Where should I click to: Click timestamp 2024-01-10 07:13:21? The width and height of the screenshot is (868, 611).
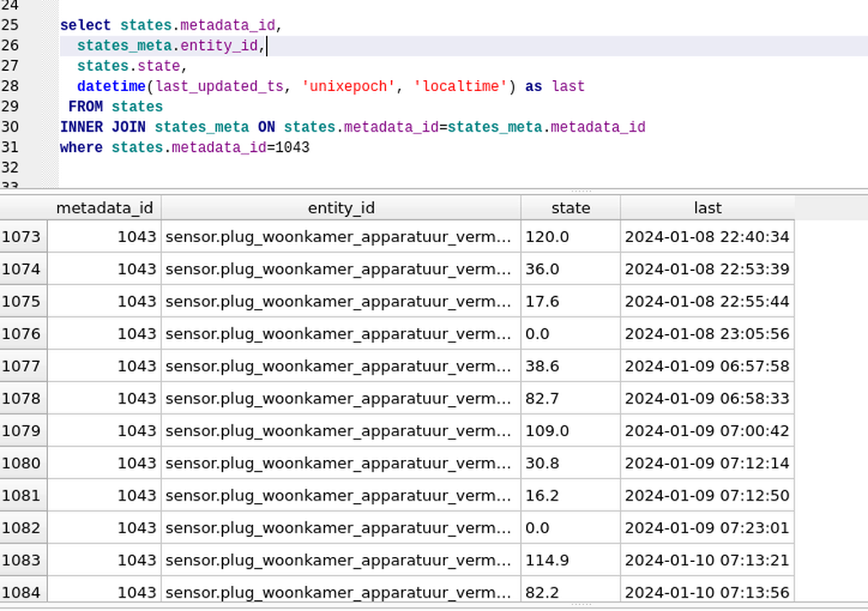point(707,560)
